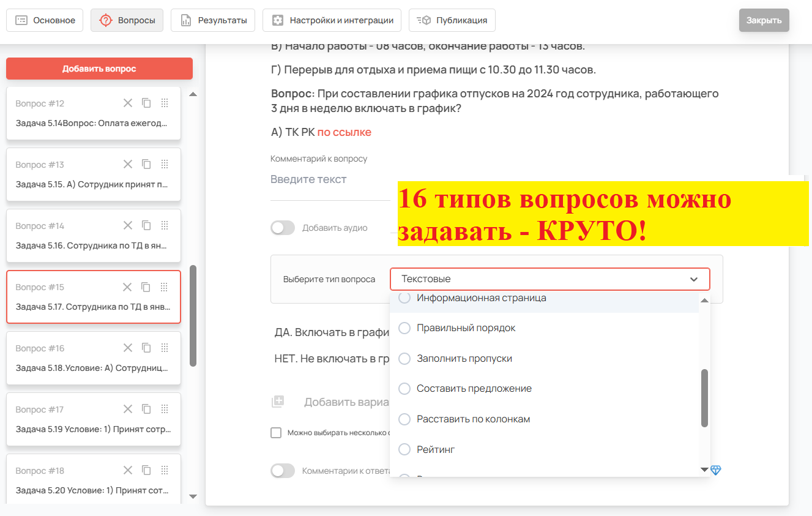Open the question type dropdown Текстовые
This screenshot has width=812, height=516.
pyautogui.click(x=549, y=279)
